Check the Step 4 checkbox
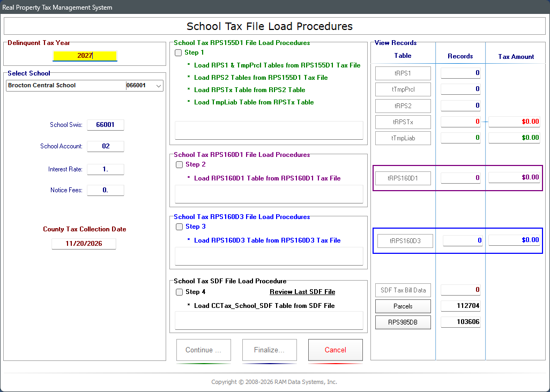 pos(179,292)
